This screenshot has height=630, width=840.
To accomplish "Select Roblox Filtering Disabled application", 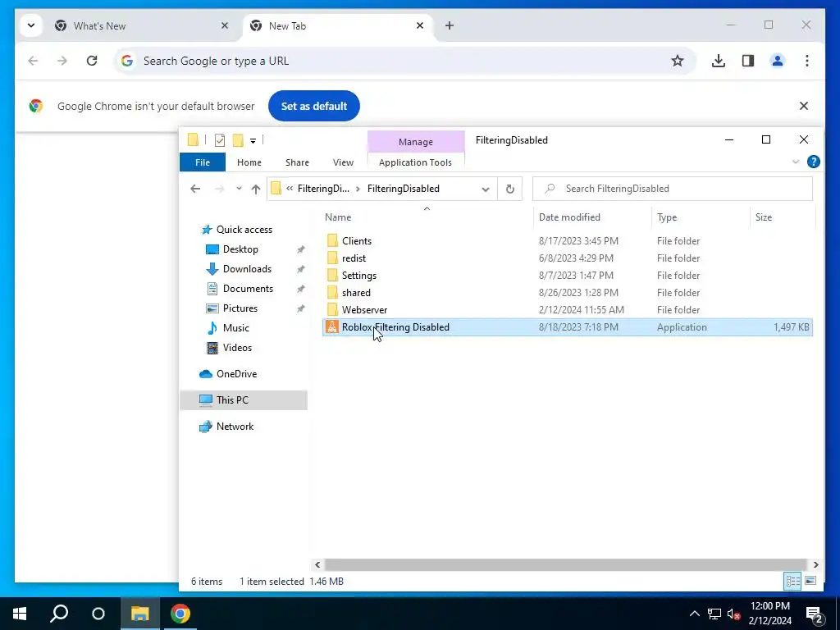I will point(568,327).
